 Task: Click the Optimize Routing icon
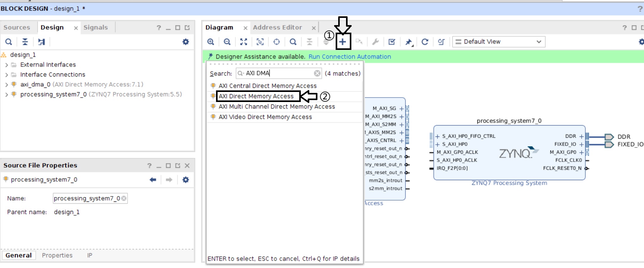pos(441,42)
